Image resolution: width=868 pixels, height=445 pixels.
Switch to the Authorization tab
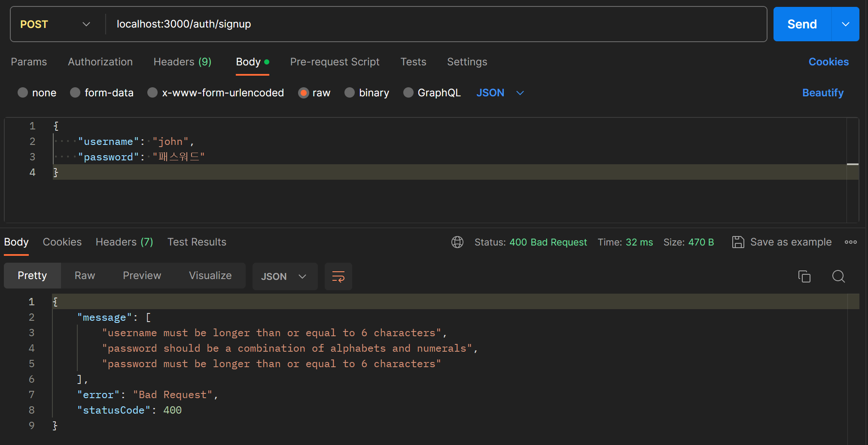[x=100, y=62]
